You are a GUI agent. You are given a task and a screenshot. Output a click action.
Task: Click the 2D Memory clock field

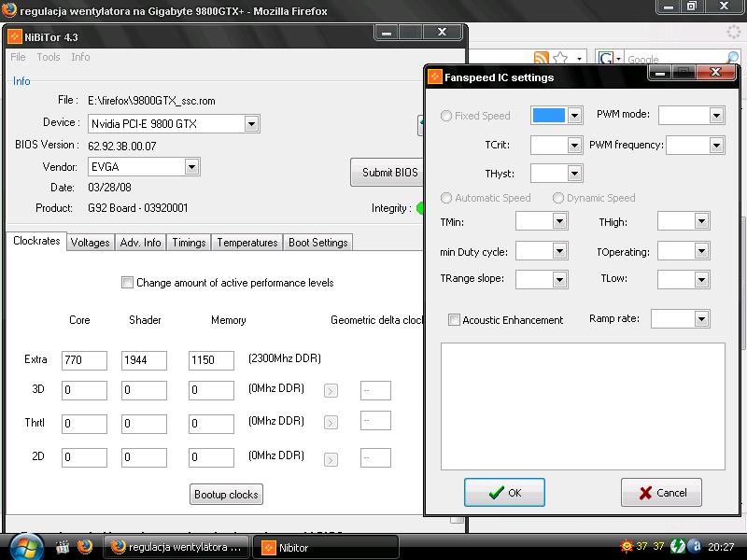click(x=211, y=457)
